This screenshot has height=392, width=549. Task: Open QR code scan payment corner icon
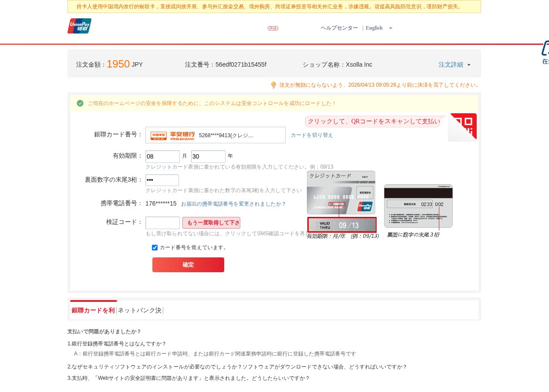click(463, 127)
